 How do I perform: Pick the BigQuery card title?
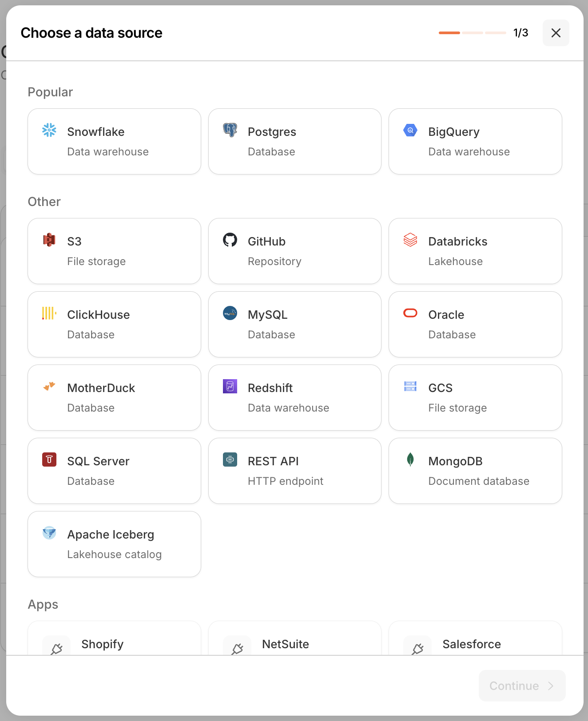click(454, 132)
